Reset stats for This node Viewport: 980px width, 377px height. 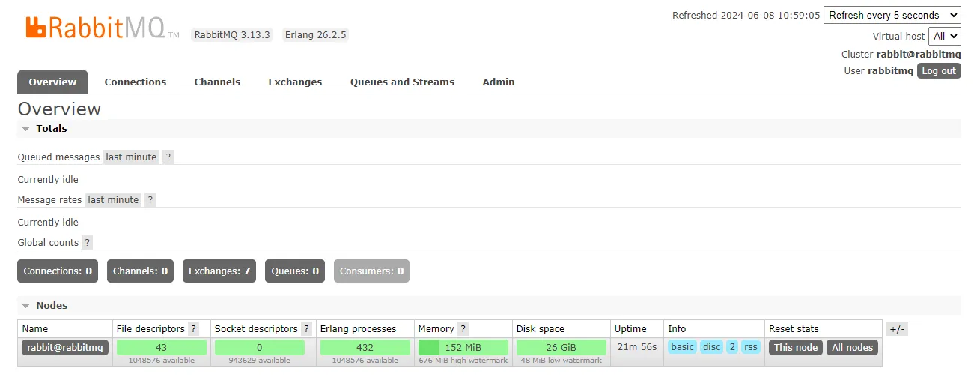[796, 348]
